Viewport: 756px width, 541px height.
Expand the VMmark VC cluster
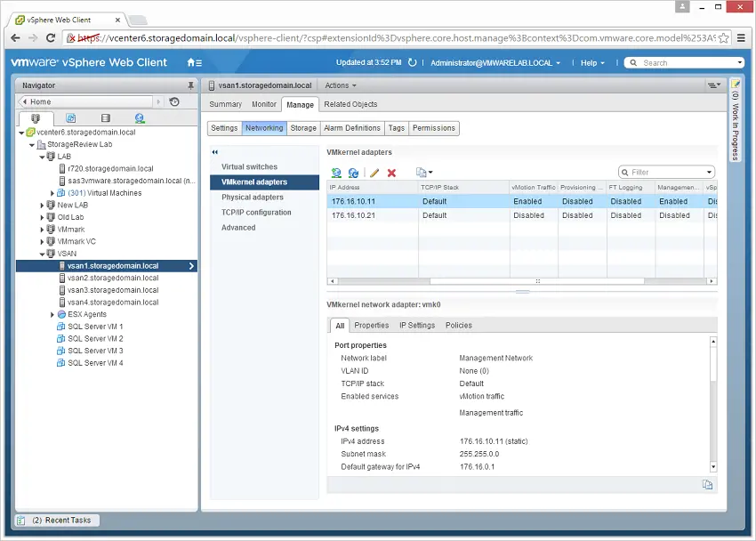point(42,241)
